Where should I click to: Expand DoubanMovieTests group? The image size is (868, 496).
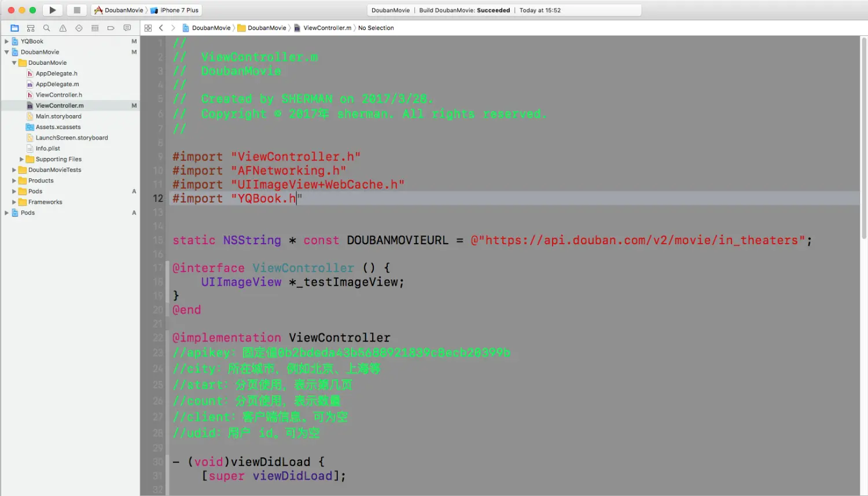point(14,170)
